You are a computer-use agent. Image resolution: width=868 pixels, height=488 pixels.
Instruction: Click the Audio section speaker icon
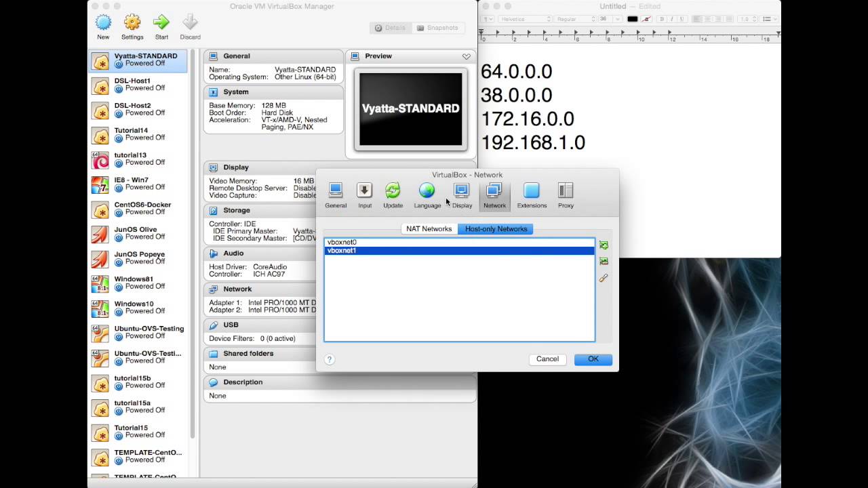[213, 253]
